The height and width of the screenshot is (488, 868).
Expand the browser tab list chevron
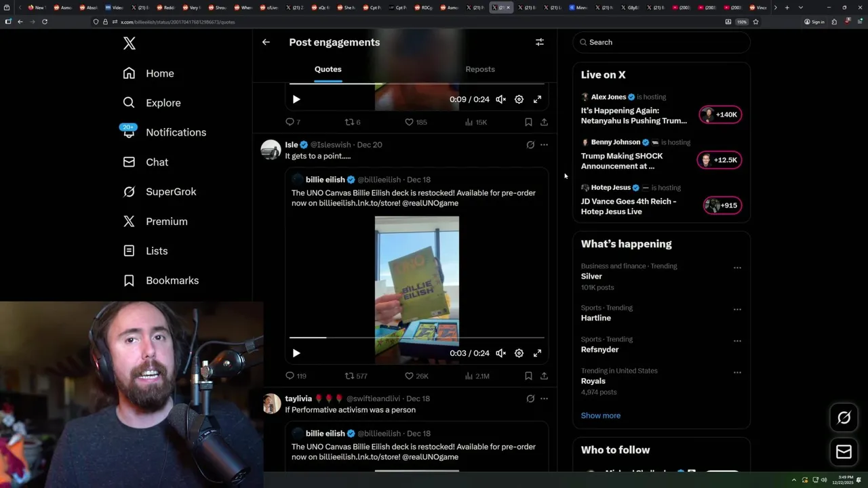801,7
